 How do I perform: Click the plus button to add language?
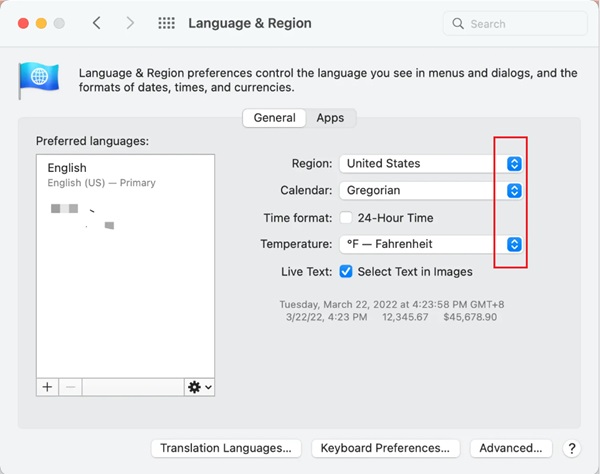tap(47, 386)
